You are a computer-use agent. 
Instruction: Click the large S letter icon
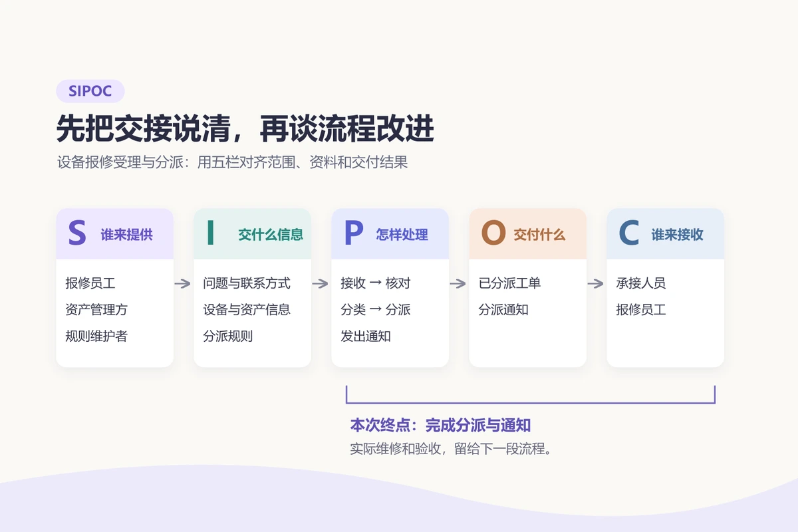tap(77, 233)
